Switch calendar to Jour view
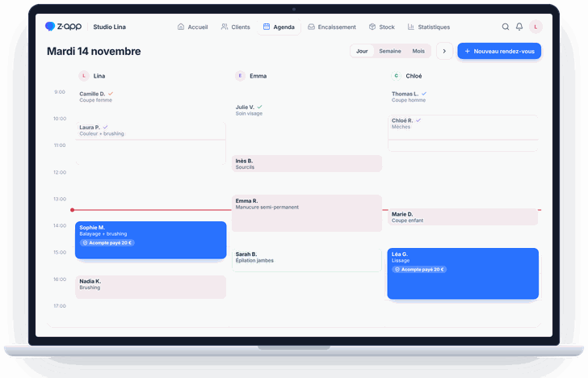The height and width of the screenshot is (378, 588). 362,51
